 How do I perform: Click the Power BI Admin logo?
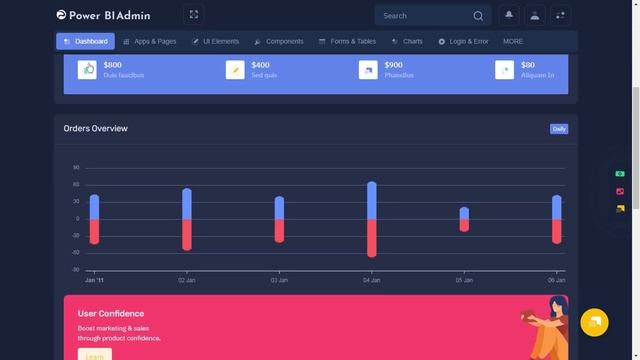point(103,16)
